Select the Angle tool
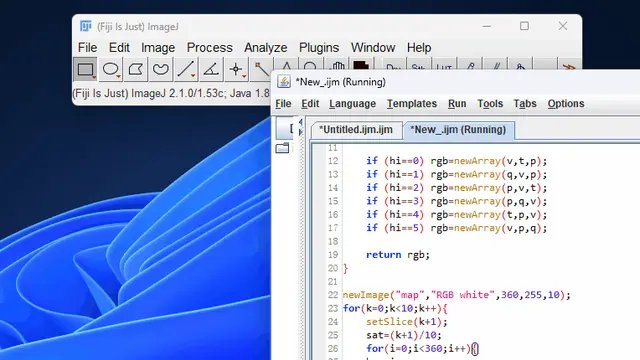Viewport: 640px width, 360px height. pyautogui.click(x=211, y=69)
